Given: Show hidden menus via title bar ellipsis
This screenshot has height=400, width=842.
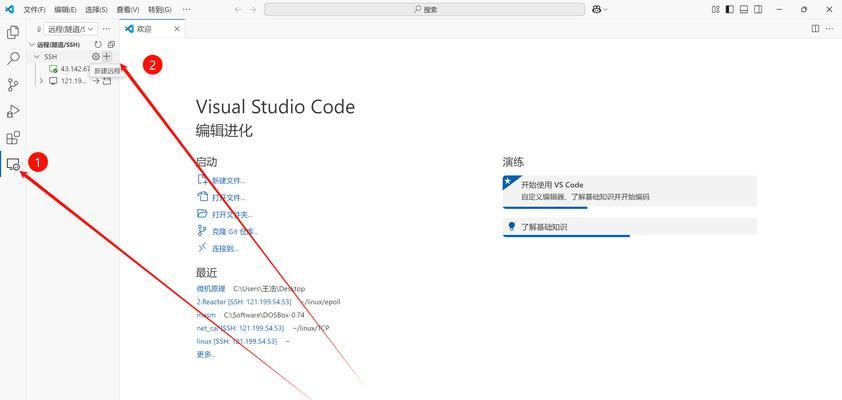Looking at the screenshot, I should [186, 10].
